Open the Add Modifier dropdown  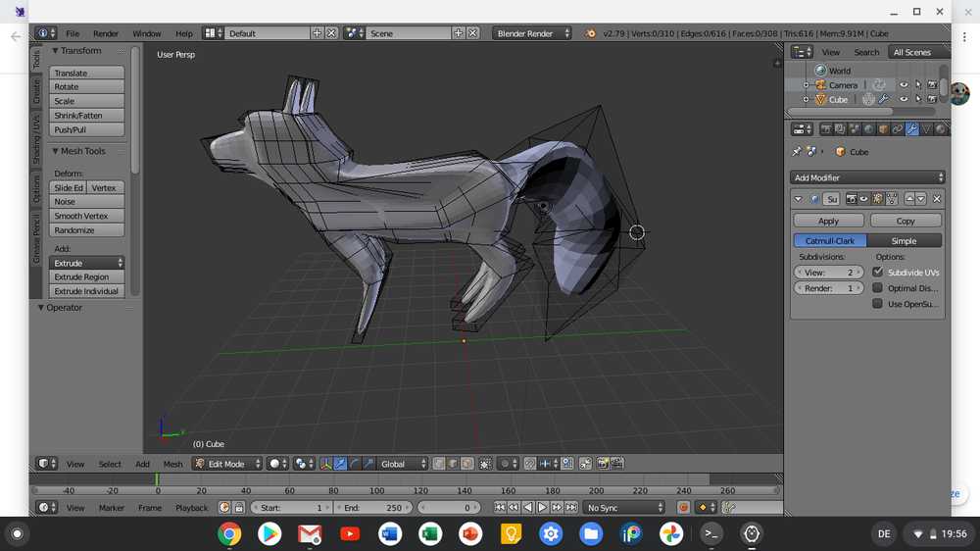(x=867, y=177)
